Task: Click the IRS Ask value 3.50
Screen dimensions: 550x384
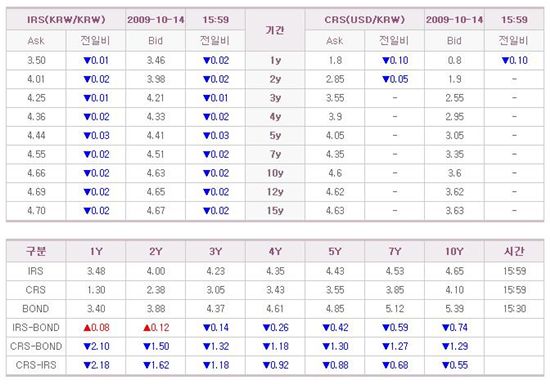Action: point(36,60)
